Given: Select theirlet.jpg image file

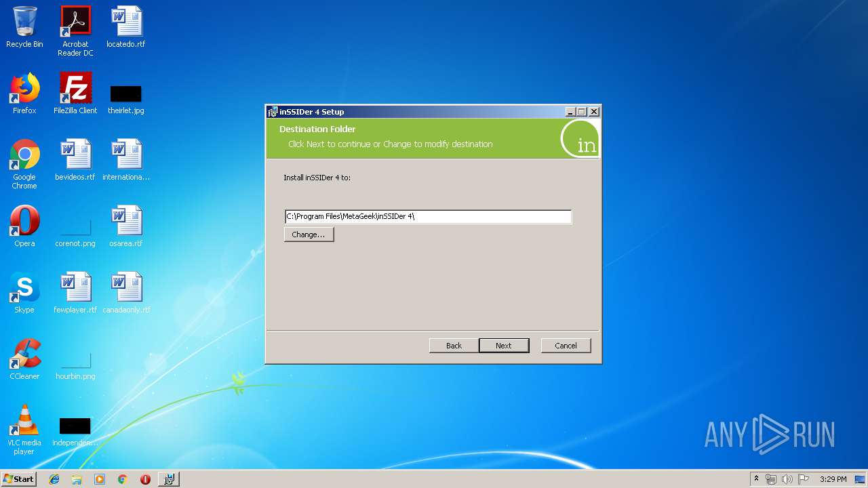Looking at the screenshot, I should pos(126,98).
